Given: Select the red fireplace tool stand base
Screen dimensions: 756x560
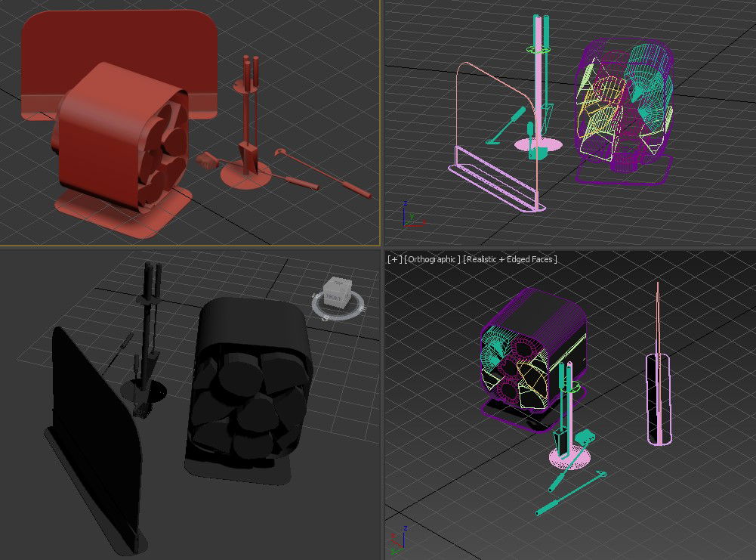Looking at the screenshot, I should 246,177.
